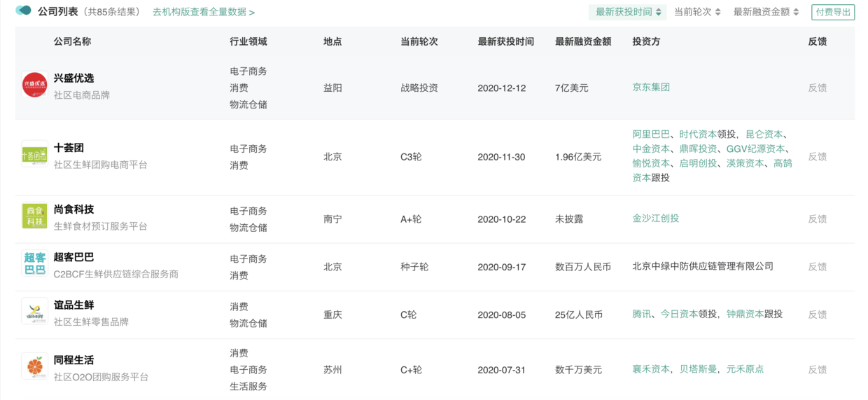Open investor 时代资本
This screenshot has height=400, width=868.
tap(698, 135)
